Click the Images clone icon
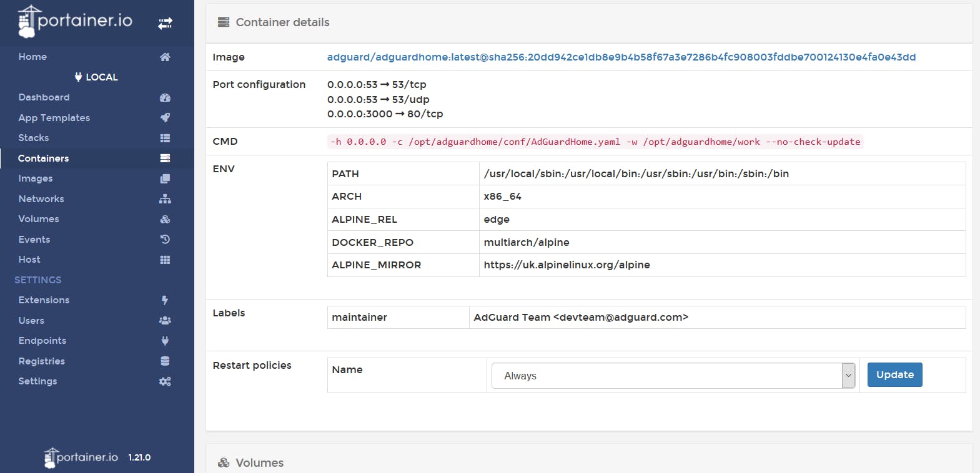This screenshot has height=473, width=980. coord(165,178)
